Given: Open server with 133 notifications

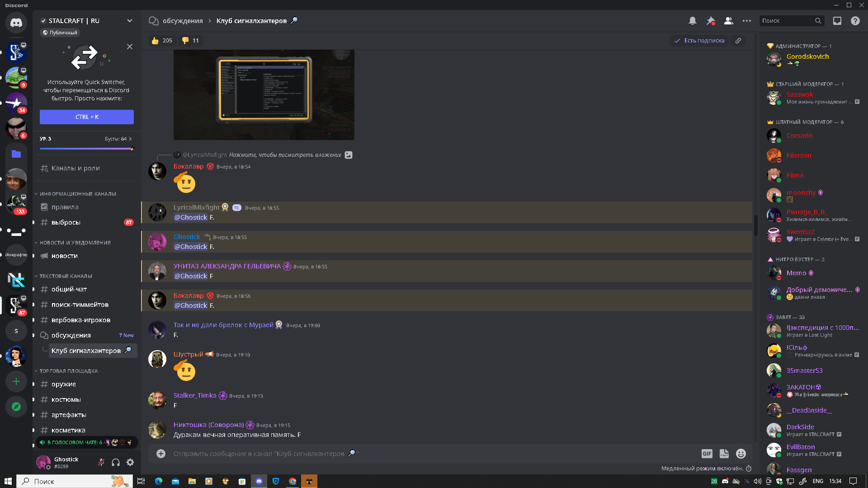Looking at the screenshot, I should (16, 204).
